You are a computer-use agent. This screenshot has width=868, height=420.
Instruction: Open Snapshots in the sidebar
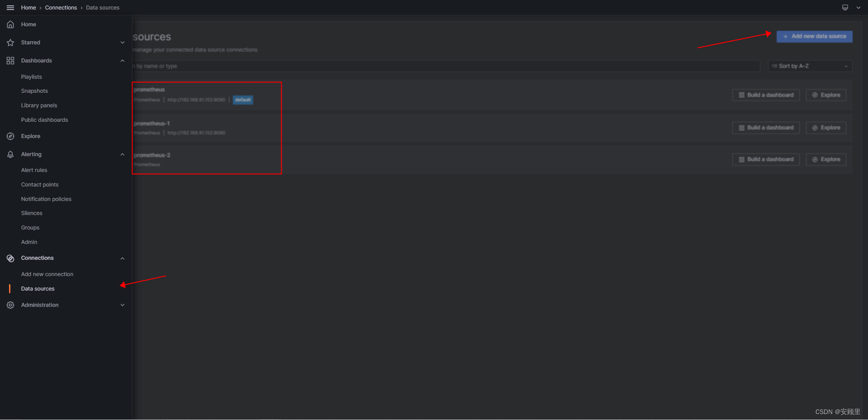pos(34,91)
